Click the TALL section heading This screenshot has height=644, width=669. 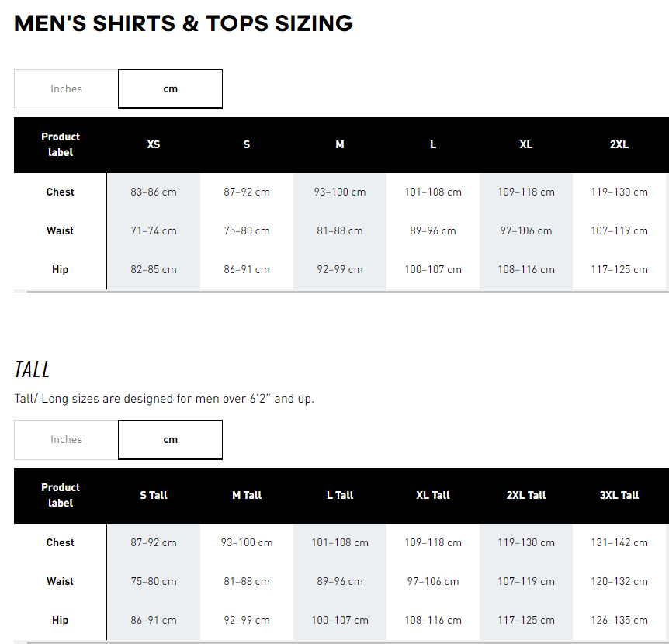(32, 369)
